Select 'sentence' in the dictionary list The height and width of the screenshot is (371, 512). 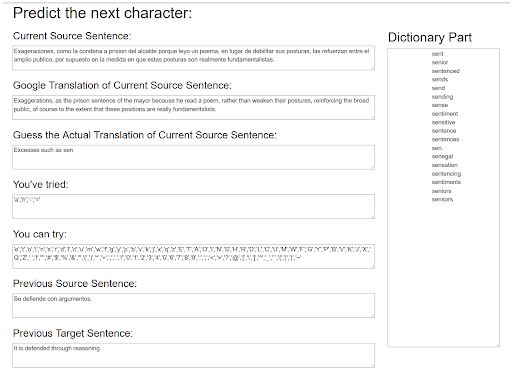click(444, 131)
